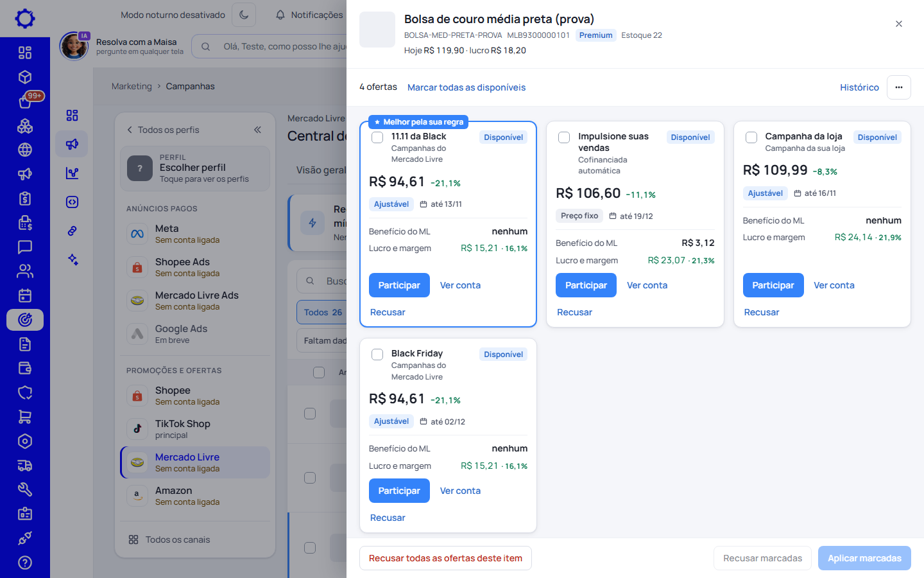Select TikTok Shop principal
Image resolution: width=924 pixels, height=578 pixels.
click(195, 429)
